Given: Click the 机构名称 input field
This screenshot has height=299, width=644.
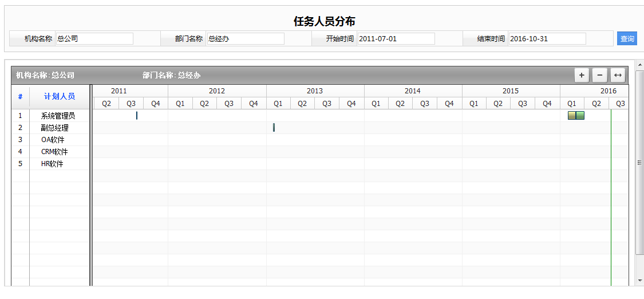Looking at the screenshot, I should click(94, 39).
